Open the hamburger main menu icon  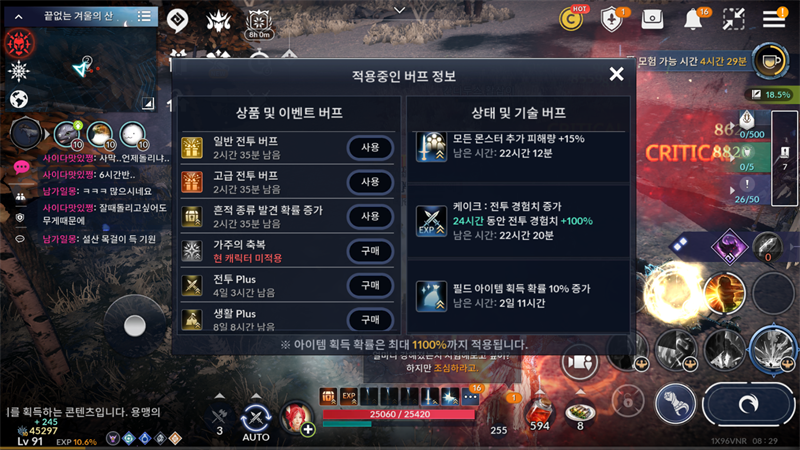click(773, 19)
